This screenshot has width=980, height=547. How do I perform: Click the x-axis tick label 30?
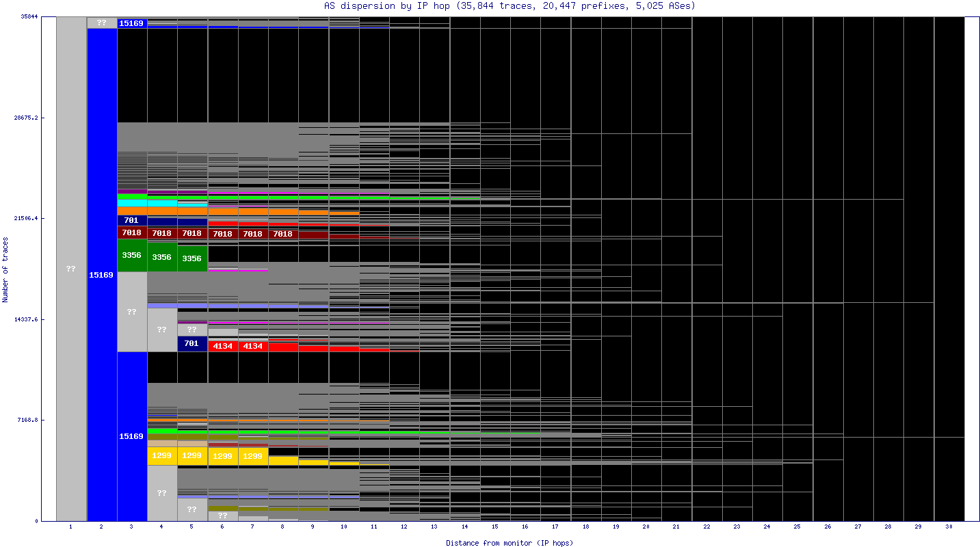(949, 527)
